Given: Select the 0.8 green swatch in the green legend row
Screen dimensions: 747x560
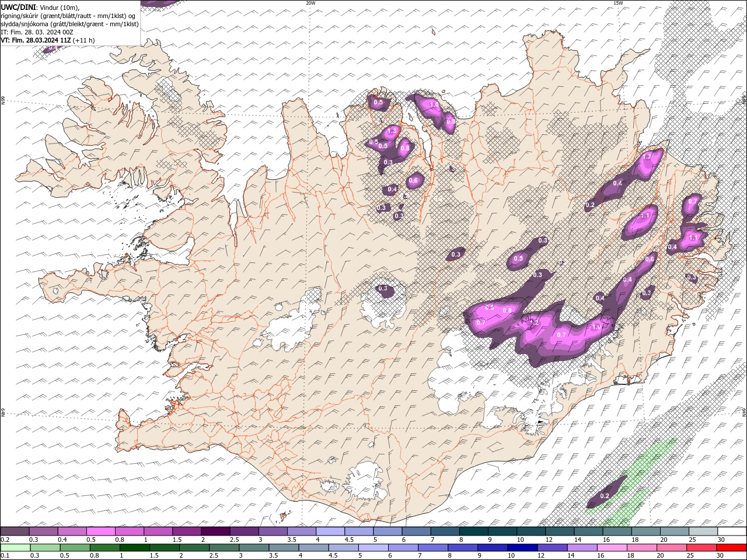Looking at the screenshot, I should tap(105, 548).
